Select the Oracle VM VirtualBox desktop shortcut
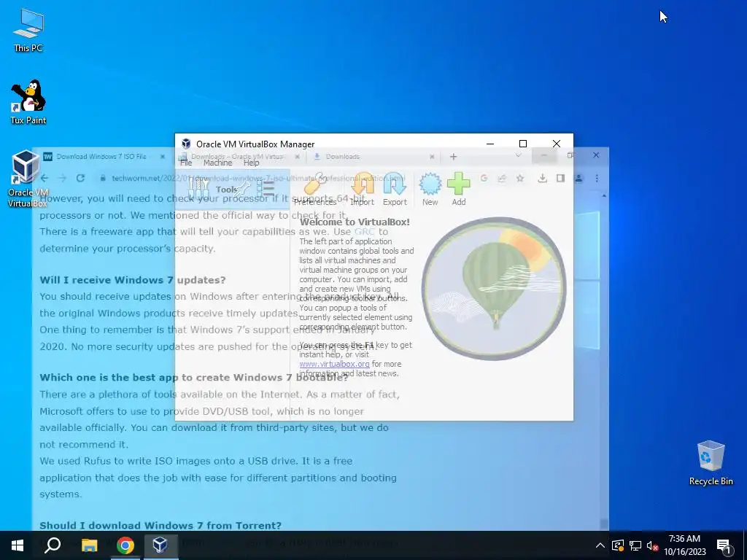Viewport: 747px width, 560px height. [x=27, y=179]
